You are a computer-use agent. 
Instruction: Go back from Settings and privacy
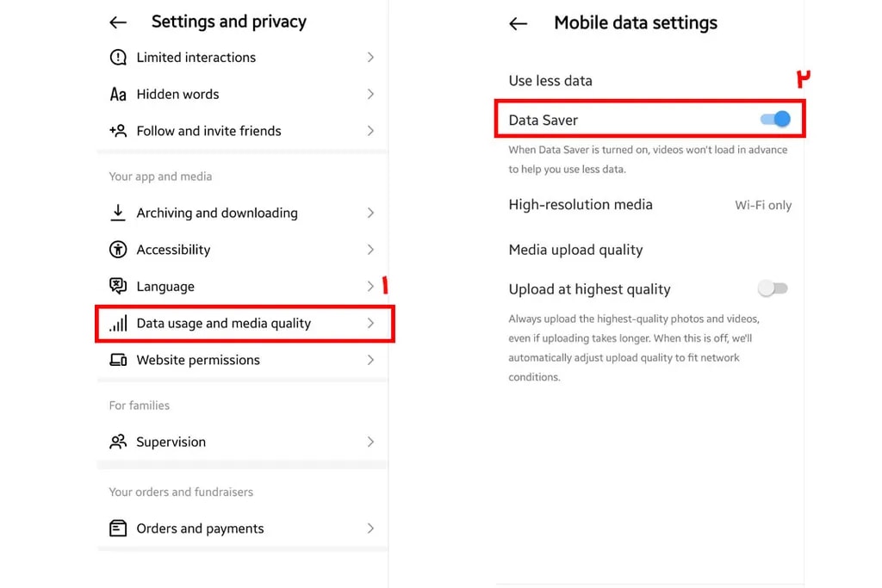tap(118, 23)
